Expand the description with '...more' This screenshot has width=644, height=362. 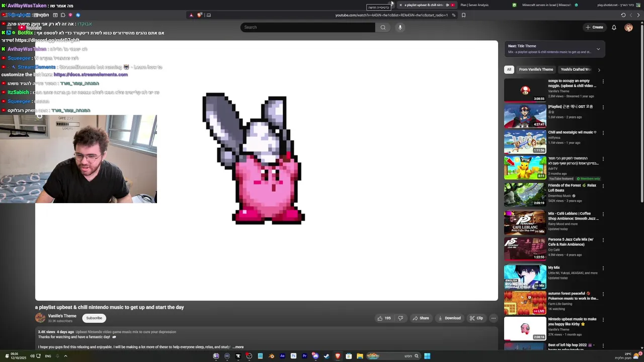pos(238,347)
